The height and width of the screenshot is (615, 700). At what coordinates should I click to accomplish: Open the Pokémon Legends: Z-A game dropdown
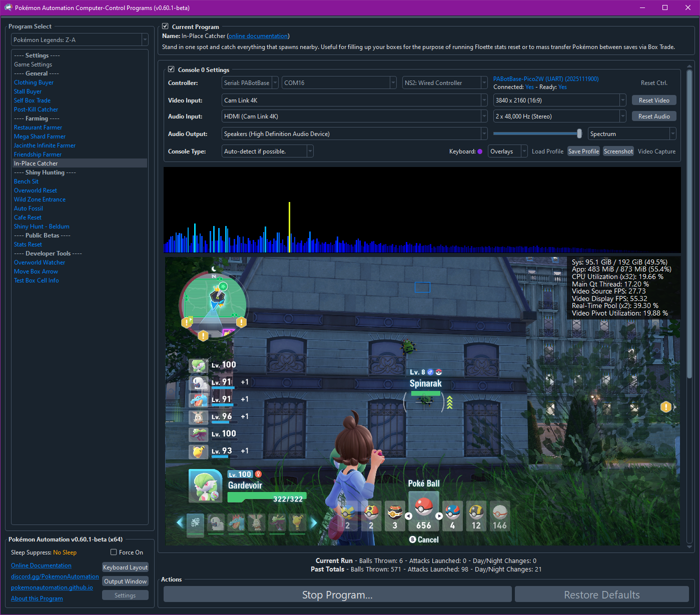tap(80, 40)
